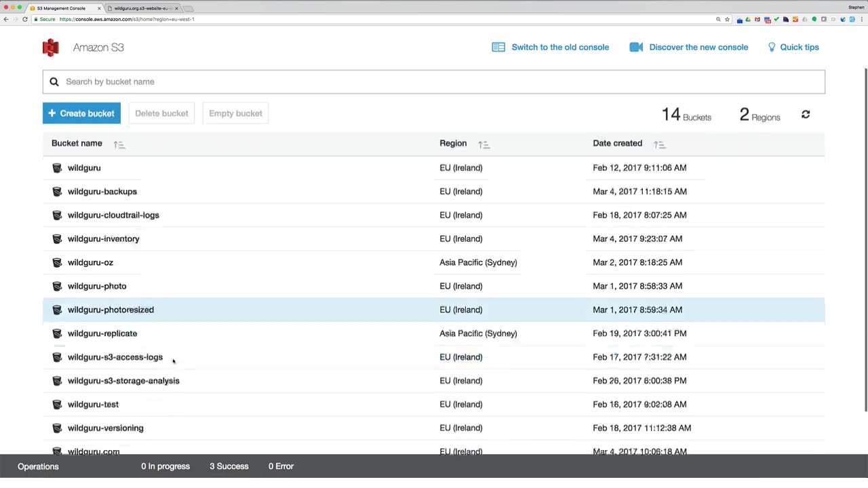Open the wildguru-s3-storage-analysis bucket
Viewport: 868px width, 488px height.
coord(123,381)
